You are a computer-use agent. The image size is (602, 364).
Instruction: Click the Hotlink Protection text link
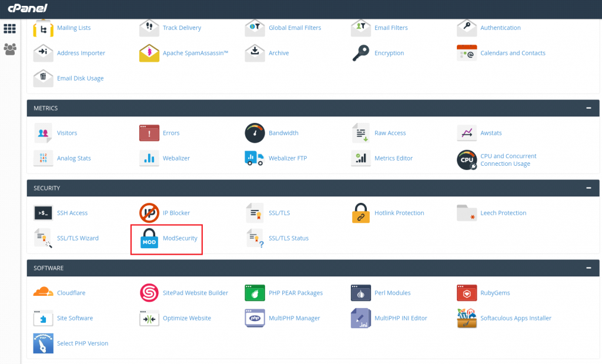coord(399,213)
